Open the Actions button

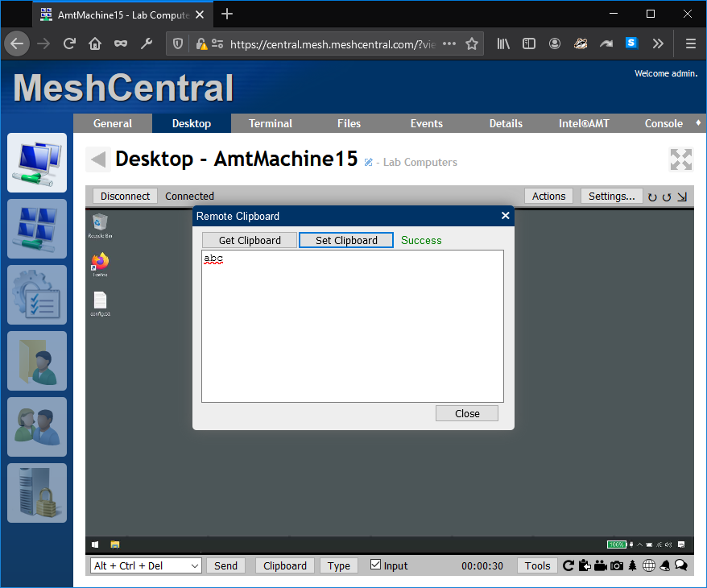[548, 197]
